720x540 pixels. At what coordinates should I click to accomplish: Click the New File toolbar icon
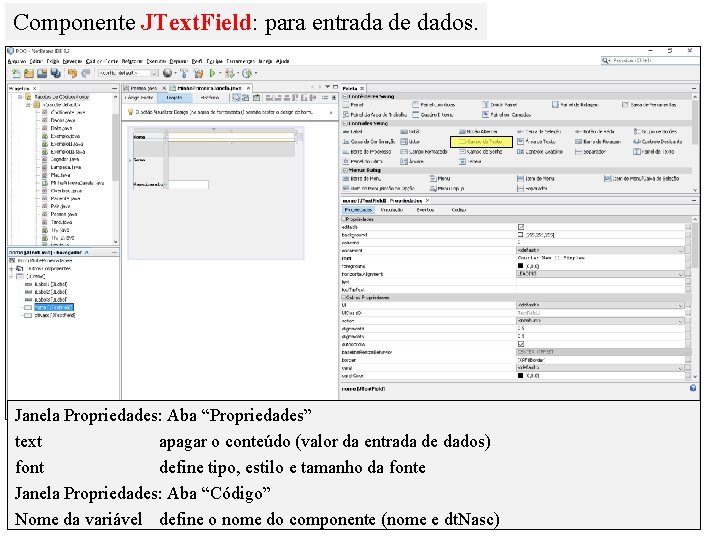[x=16, y=73]
